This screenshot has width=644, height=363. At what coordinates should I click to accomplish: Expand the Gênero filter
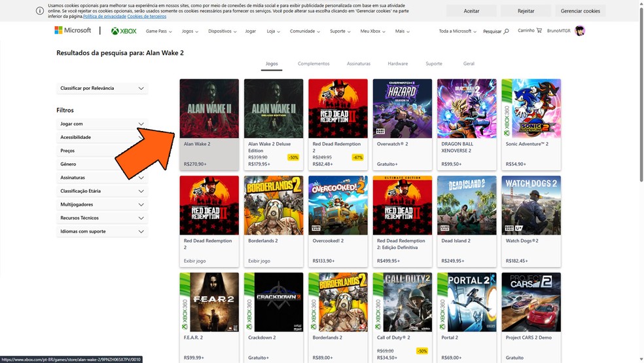[102, 164]
